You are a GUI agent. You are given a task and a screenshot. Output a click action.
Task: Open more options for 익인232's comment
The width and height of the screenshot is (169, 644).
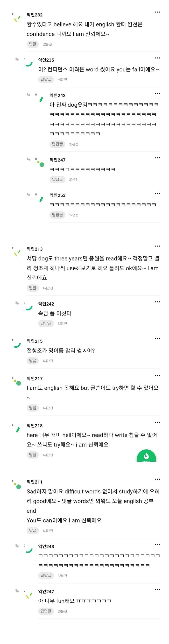[x=157, y=12]
